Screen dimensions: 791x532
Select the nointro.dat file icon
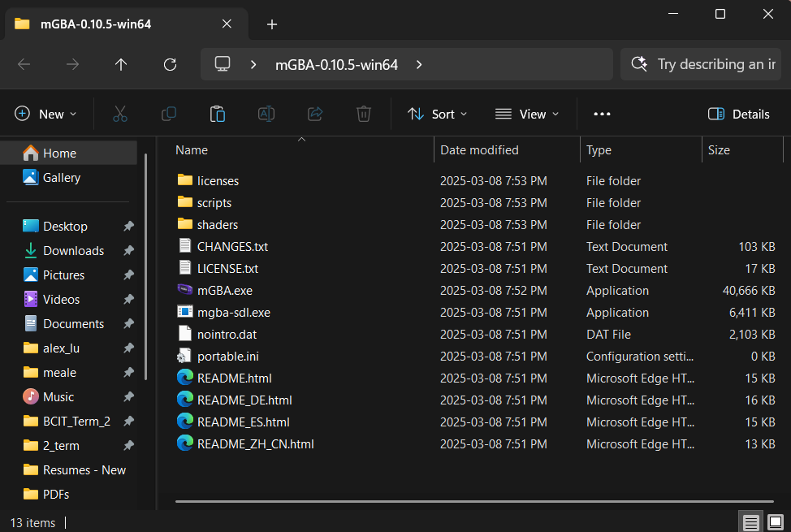click(x=185, y=334)
